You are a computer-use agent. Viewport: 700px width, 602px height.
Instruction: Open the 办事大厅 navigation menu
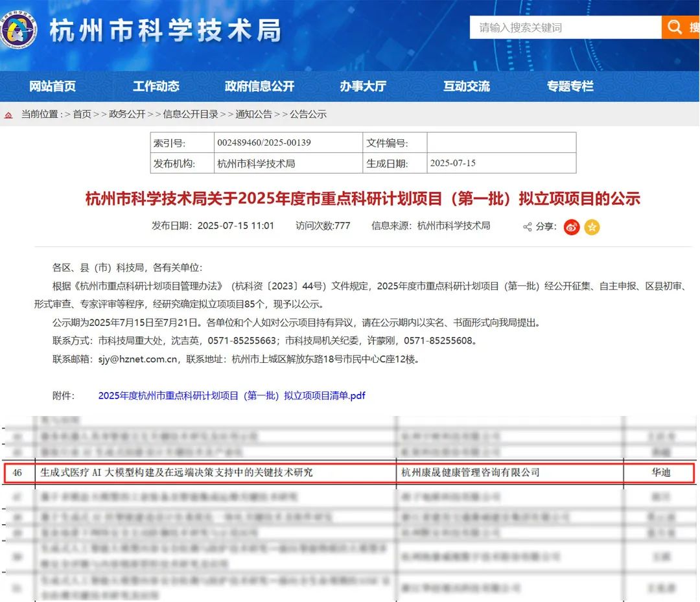(x=362, y=86)
